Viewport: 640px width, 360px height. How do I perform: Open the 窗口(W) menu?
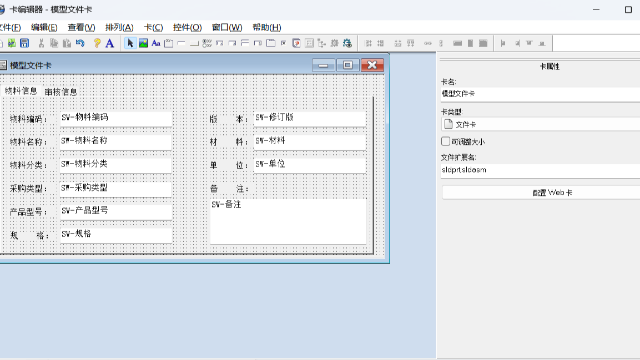click(x=227, y=27)
